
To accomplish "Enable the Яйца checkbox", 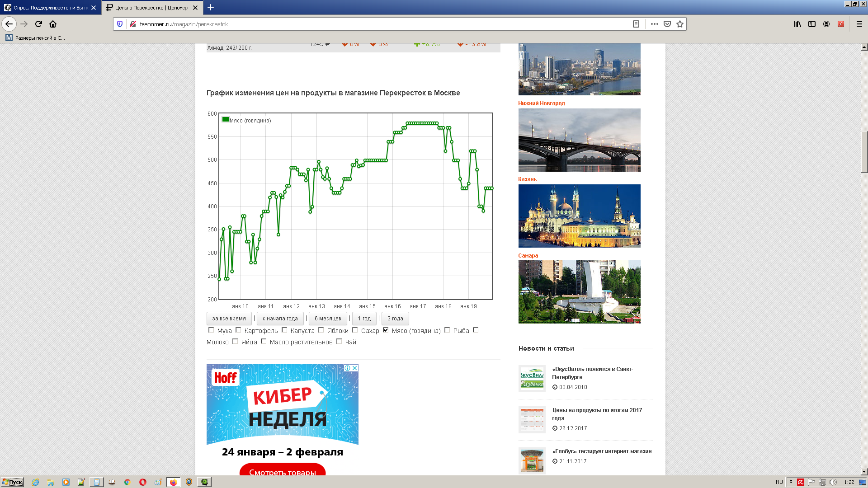I will coord(235,341).
